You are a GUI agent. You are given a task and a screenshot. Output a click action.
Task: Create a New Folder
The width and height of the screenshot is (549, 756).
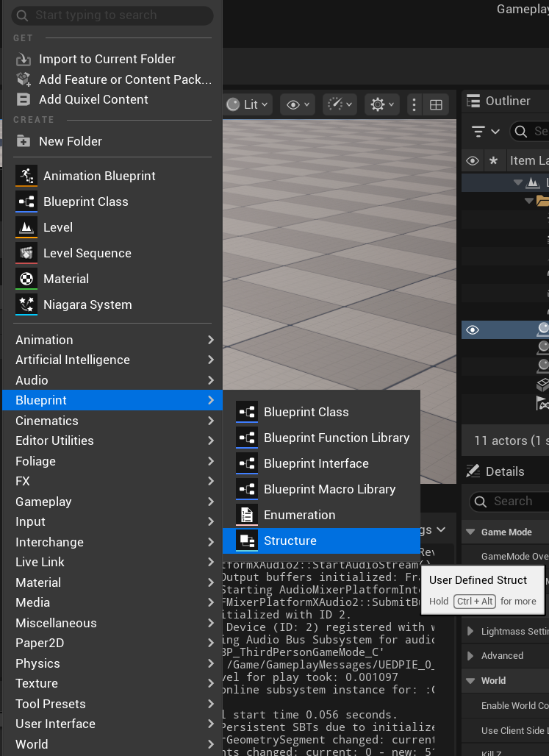pyautogui.click(x=112, y=141)
